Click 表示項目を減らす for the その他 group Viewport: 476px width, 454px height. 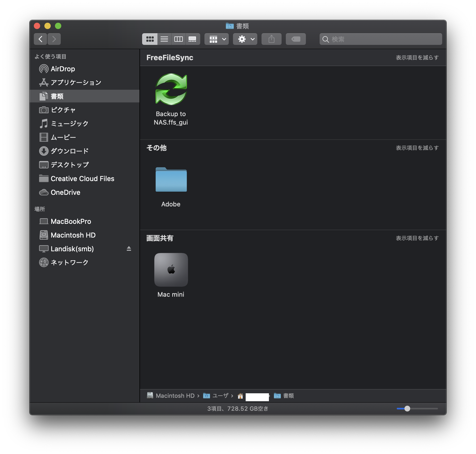(417, 148)
